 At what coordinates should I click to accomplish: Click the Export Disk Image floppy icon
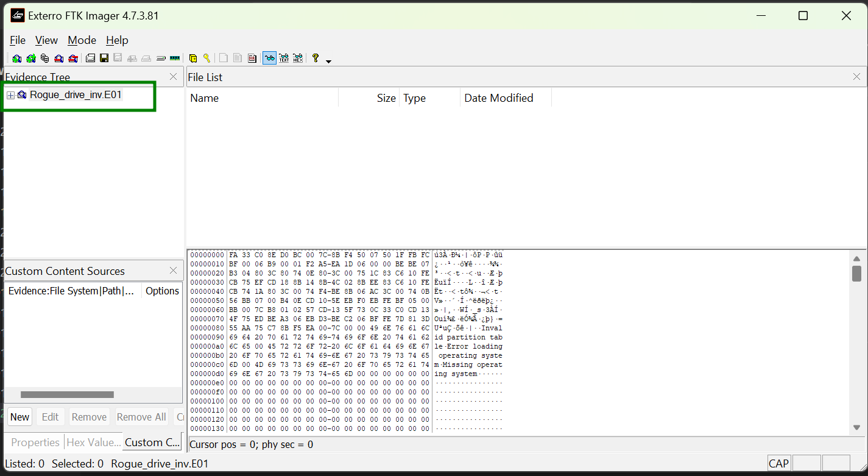pyautogui.click(x=104, y=59)
